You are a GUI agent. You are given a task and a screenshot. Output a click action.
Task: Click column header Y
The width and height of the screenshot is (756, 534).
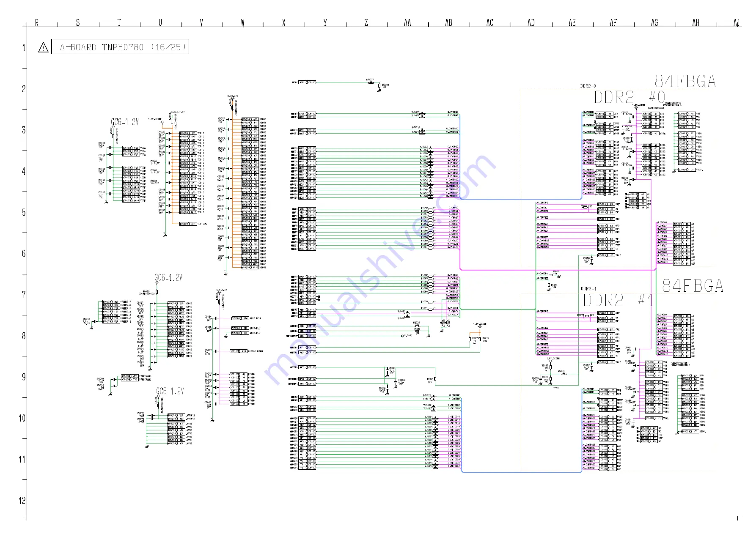(x=325, y=22)
